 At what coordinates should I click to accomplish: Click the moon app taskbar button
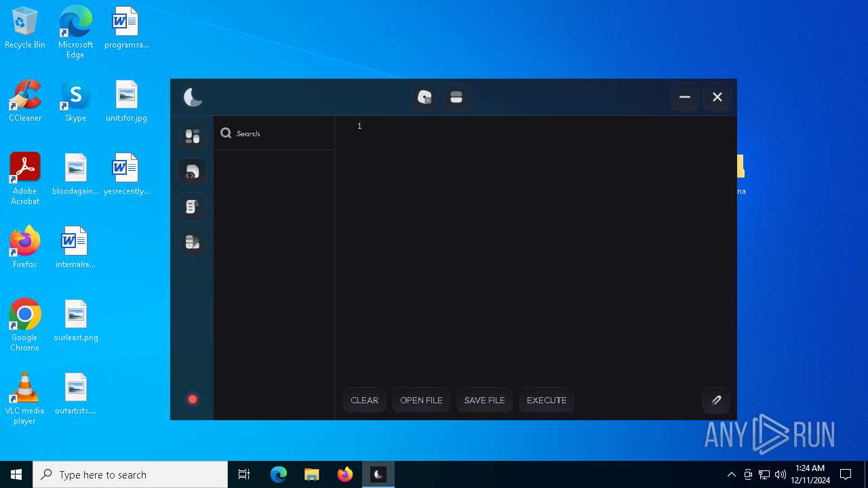pos(378,474)
